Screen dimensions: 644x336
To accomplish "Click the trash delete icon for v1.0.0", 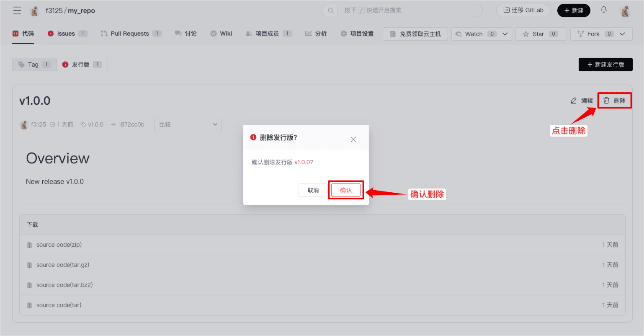I will (606, 101).
